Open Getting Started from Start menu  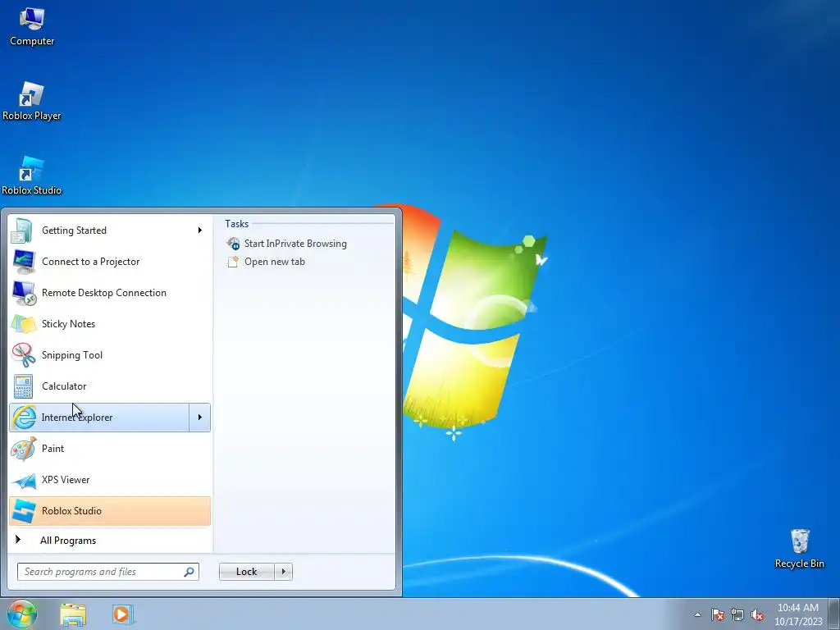click(110, 231)
